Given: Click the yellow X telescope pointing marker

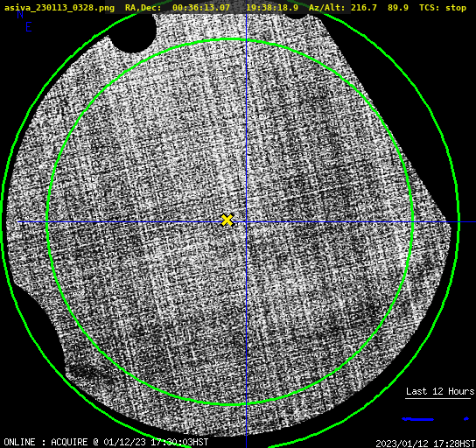Looking at the screenshot, I should pyautogui.click(x=227, y=220).
